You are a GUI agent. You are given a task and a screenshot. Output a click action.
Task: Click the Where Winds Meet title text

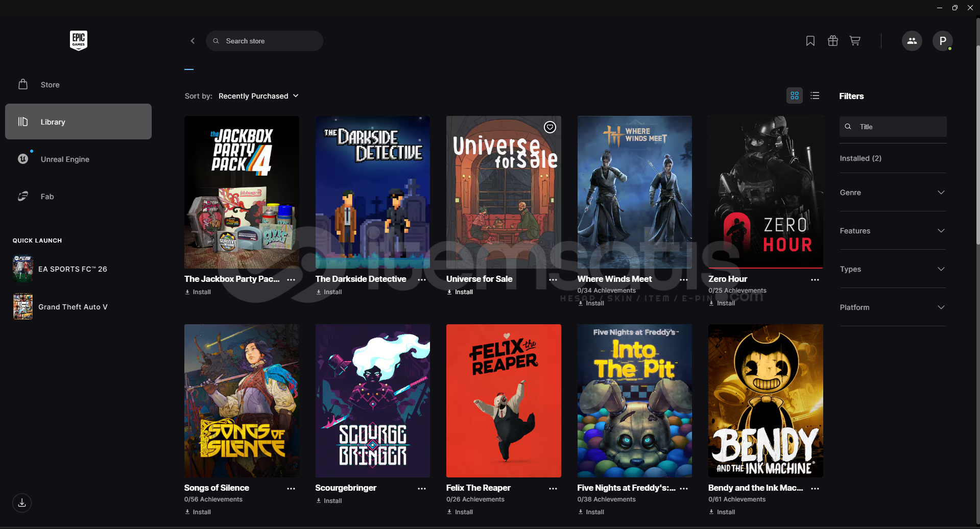pyautogui.click(x=614, y=279)
